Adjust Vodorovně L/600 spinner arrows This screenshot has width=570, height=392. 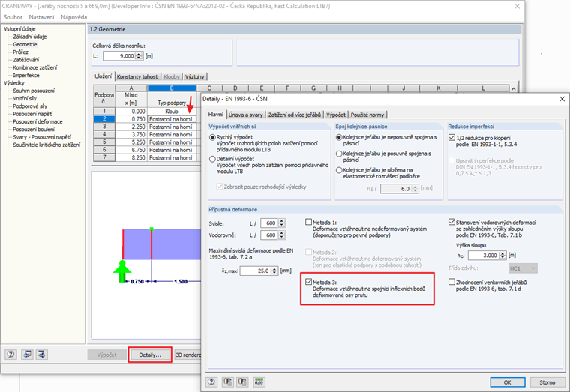[x=282, y=235]
